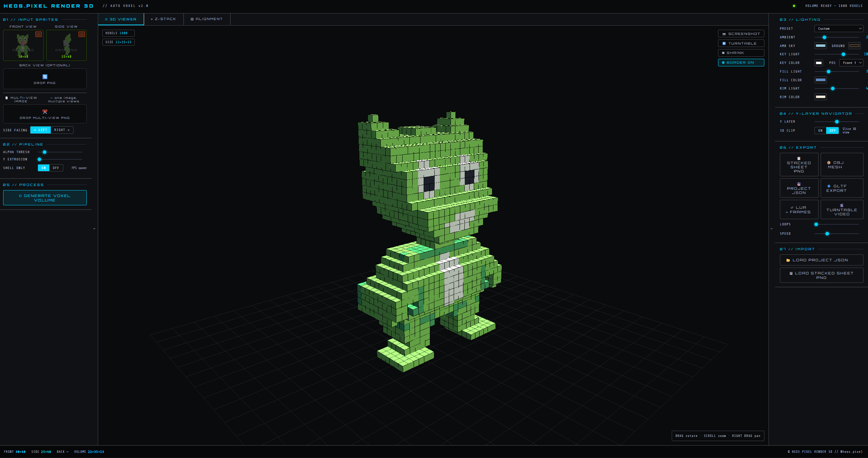Take a Screenshot of the viewer
The height and width of the screenshot is (458, 868).
click(740, 34)
